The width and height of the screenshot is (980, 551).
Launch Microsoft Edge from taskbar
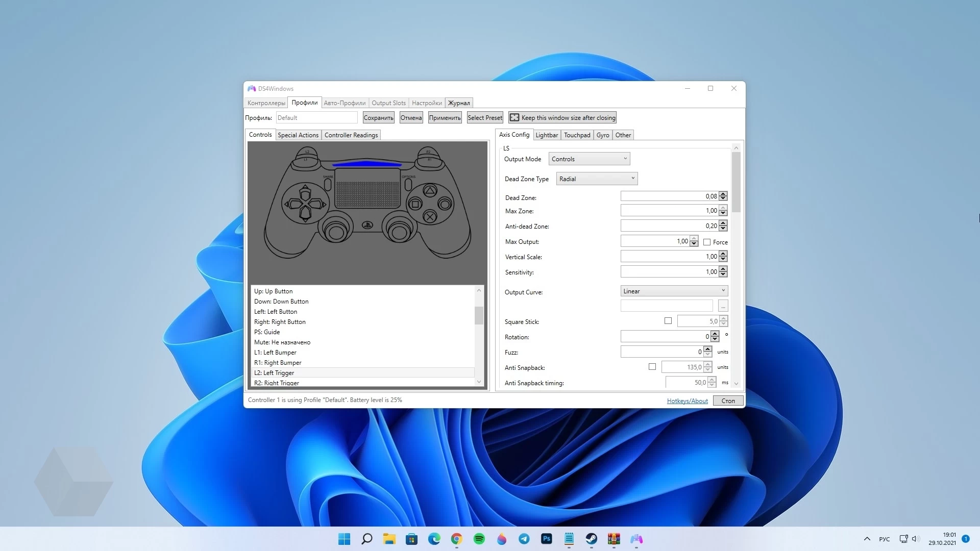434,539
